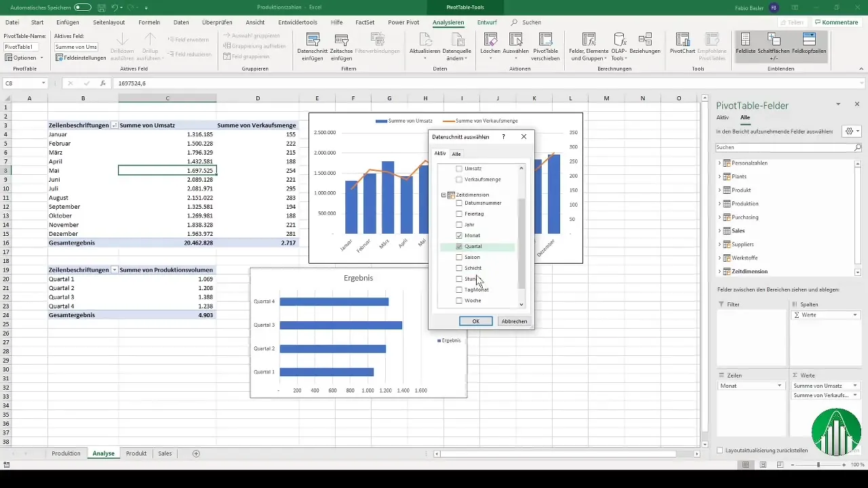
Task: Click the Löschen ribbon icon
Action: point(490,46)
